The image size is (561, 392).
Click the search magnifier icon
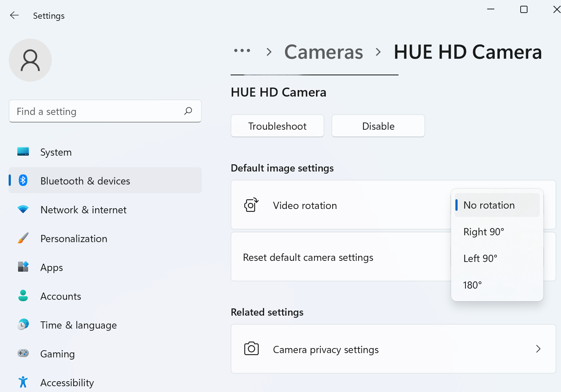tap(188, 111)
